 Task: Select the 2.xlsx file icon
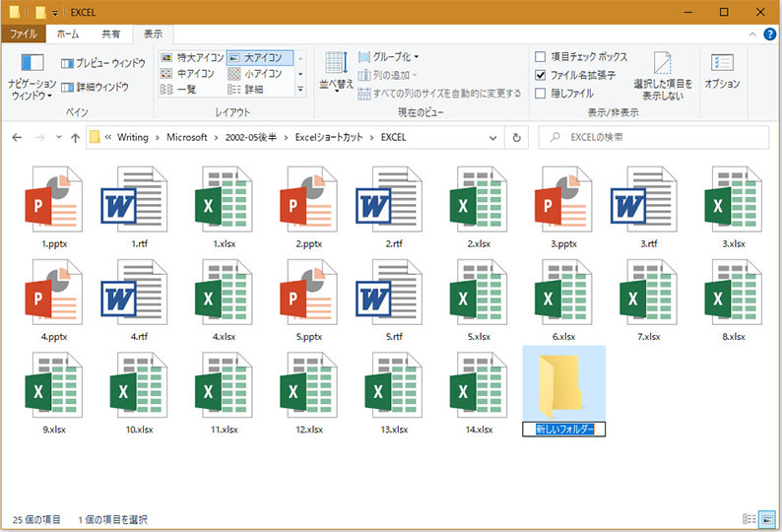479,199
